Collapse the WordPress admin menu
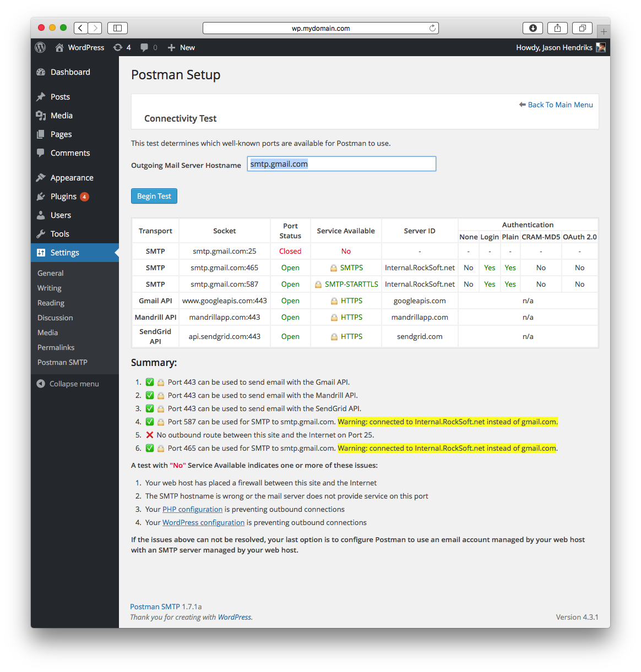Image resolution: width=641 pixels, height=672 pixels. click(68, 384)
